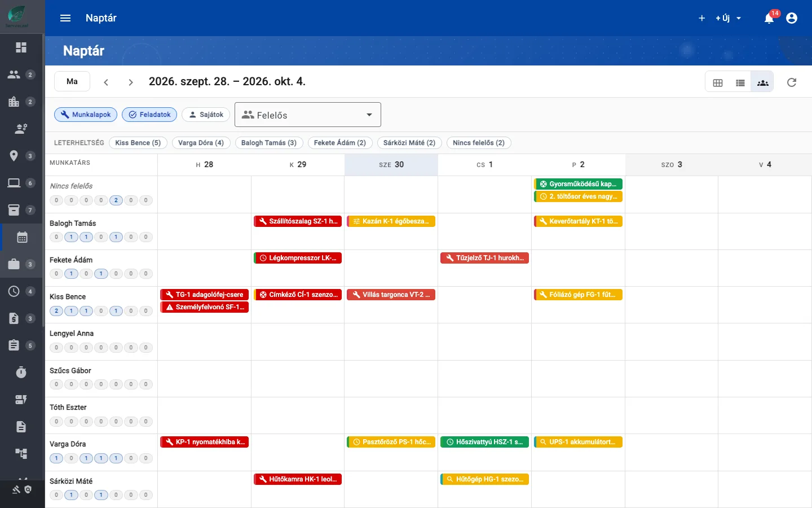This screenshot has height=508, width=812.
Task: Go to the next week
Action: pyautogui.click(x=131, y=82)
